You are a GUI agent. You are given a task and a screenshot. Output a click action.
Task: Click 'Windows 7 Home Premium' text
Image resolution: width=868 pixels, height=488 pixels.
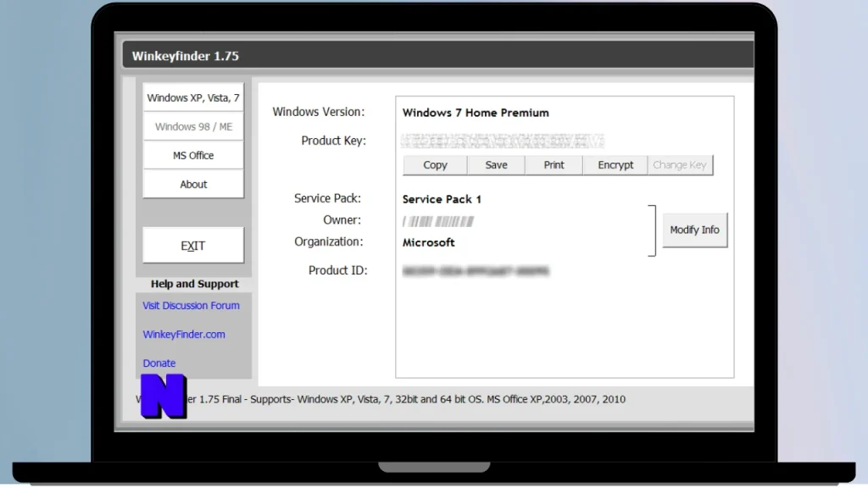[476, 113]
